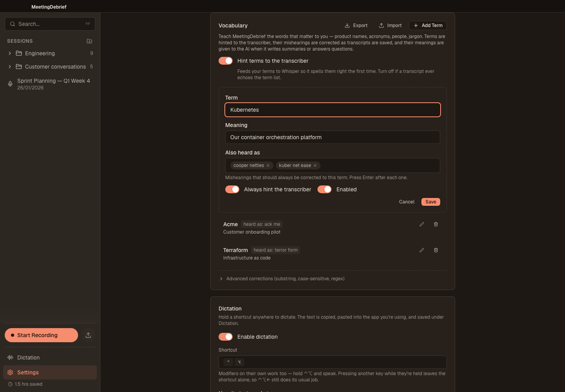Click 'Infrastructure as code' description
This screenshot has height=392, width=565.
pyautogui.click(x=247, y=258)
